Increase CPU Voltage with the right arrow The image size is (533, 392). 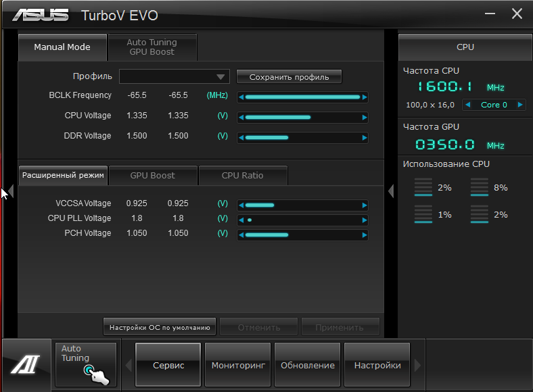click(365, 118)
